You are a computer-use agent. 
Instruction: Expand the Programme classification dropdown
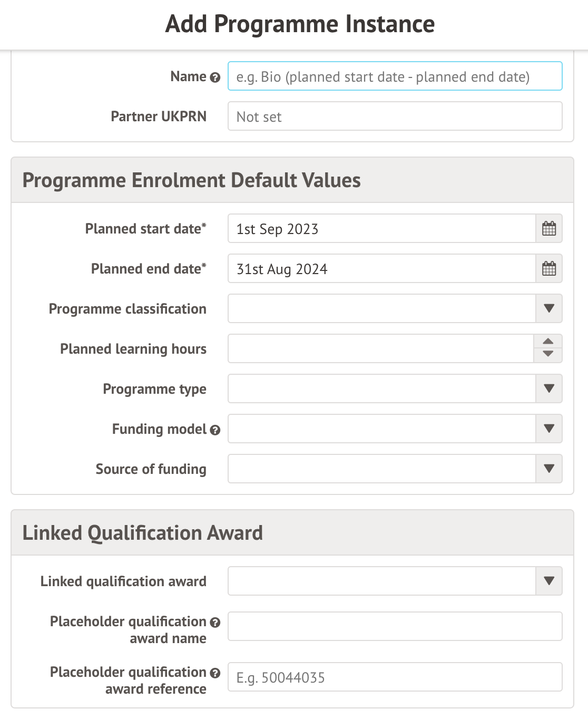click(x=549, y=309)
